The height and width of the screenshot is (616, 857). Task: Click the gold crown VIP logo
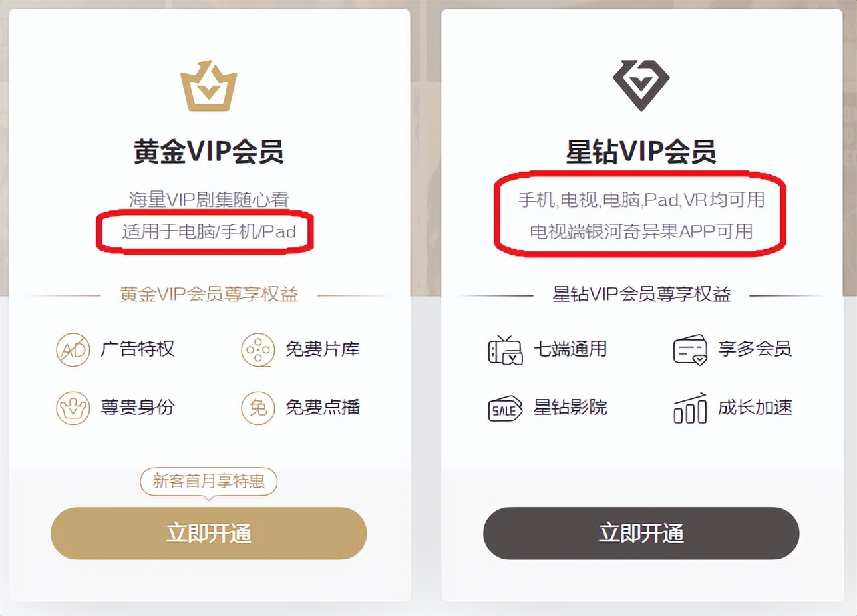[x=209, y=86]
